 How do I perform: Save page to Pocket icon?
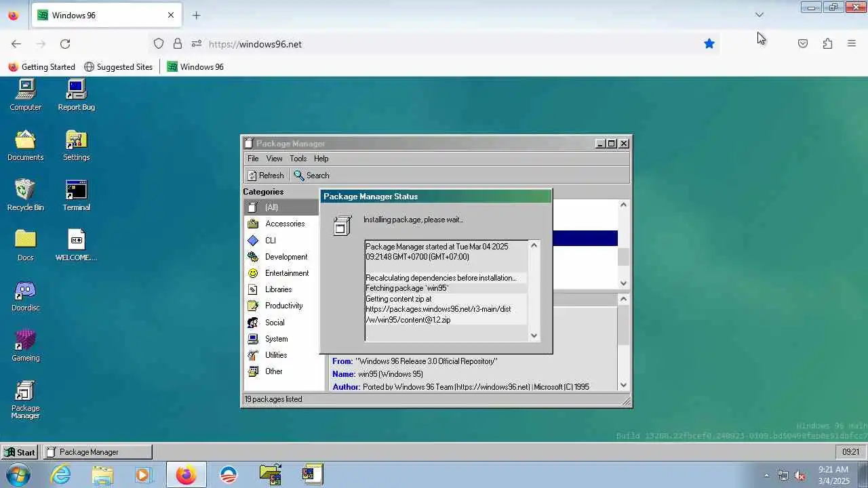(x=803, y=43)
